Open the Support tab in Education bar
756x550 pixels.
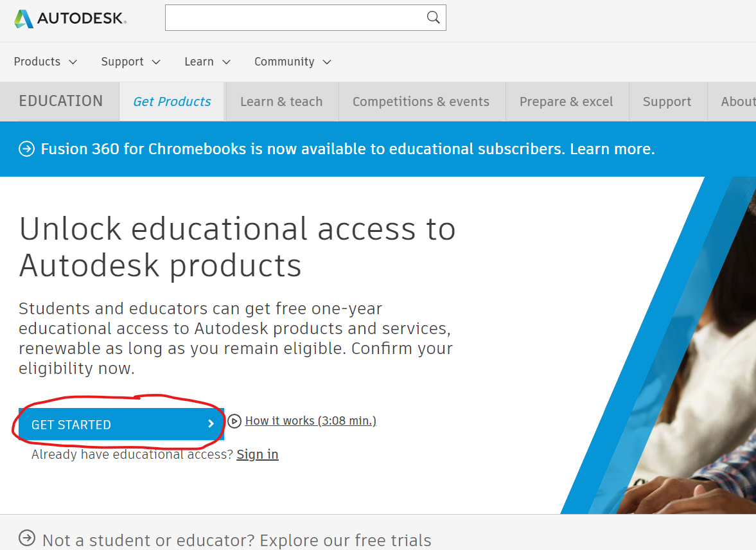coord(667,102)
